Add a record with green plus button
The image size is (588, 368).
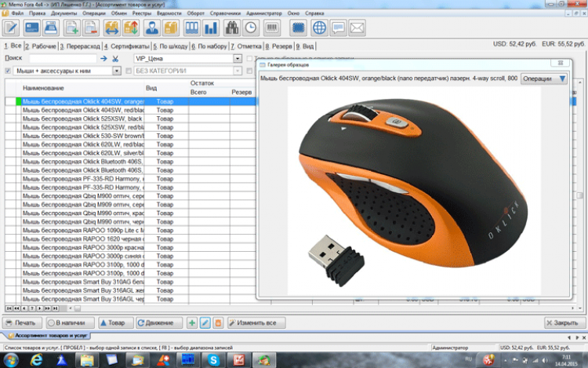pos(192,323)
